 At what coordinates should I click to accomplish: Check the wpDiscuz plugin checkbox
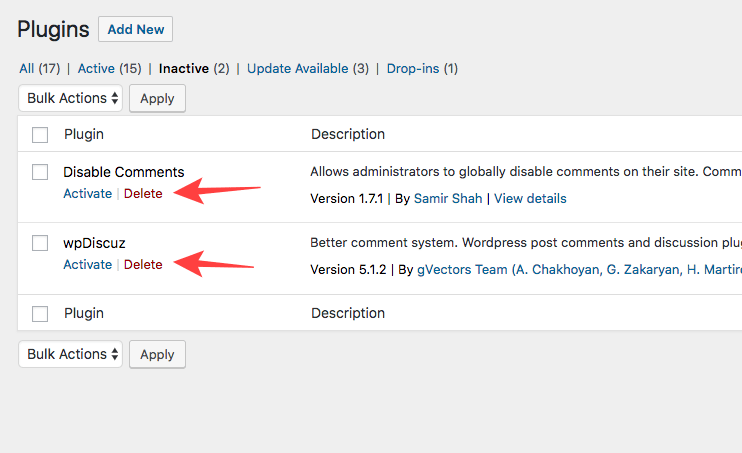(40, 243)
